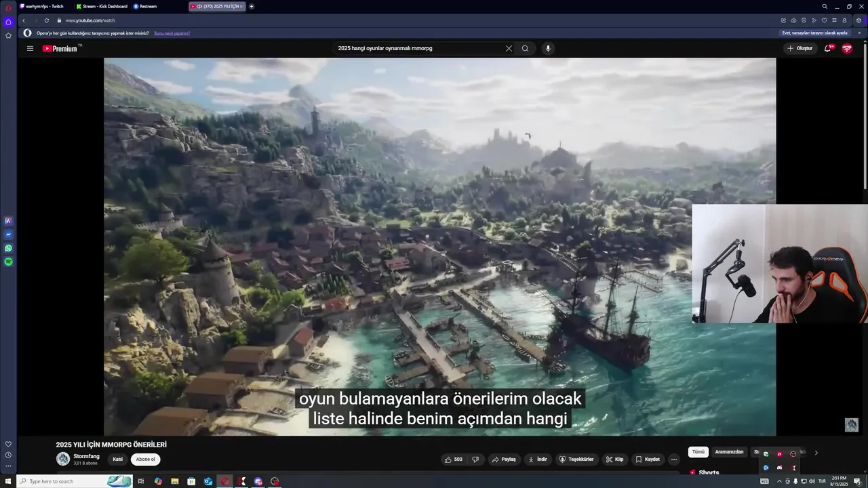Open the YouTube hamburger guide menu
This screenshot has height=488, width=868.
click(x=30, y=48)
